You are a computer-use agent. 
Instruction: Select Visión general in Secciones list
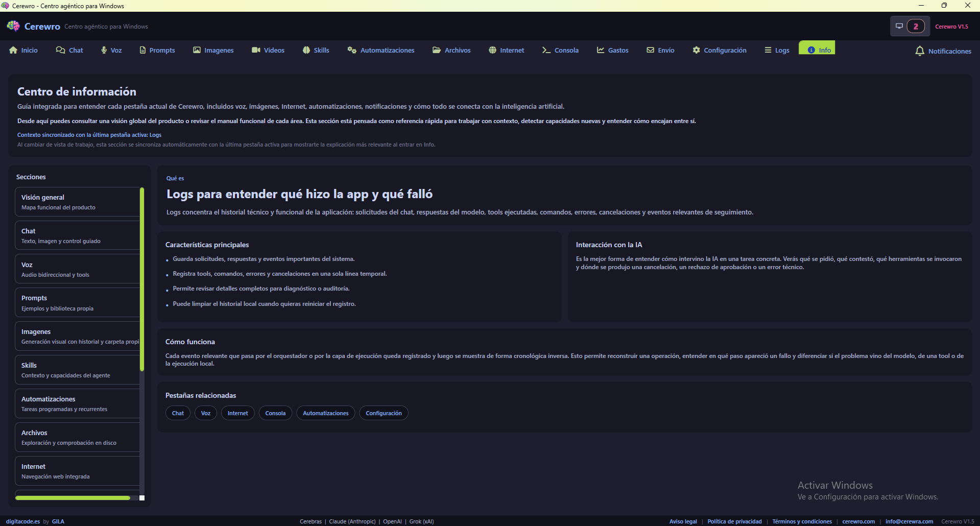(x=77, y=202)
